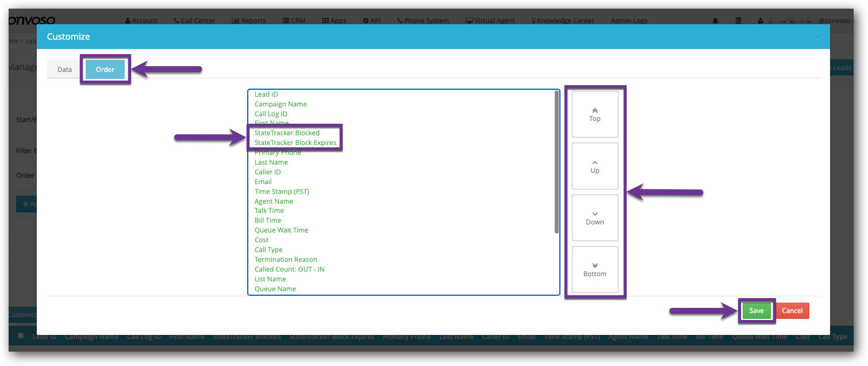Cancel the Customize dialog
The height and width of the screenshot is (366, 868).
(792, 311)
